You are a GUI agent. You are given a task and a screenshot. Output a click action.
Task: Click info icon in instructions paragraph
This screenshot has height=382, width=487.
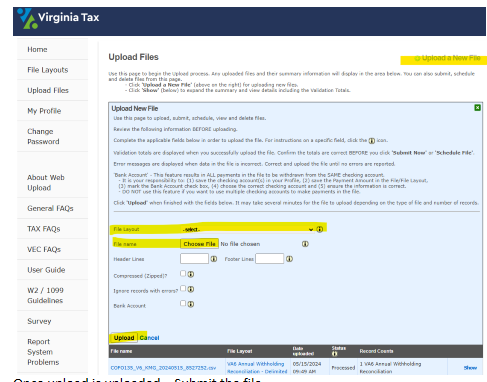coord(372,141)
